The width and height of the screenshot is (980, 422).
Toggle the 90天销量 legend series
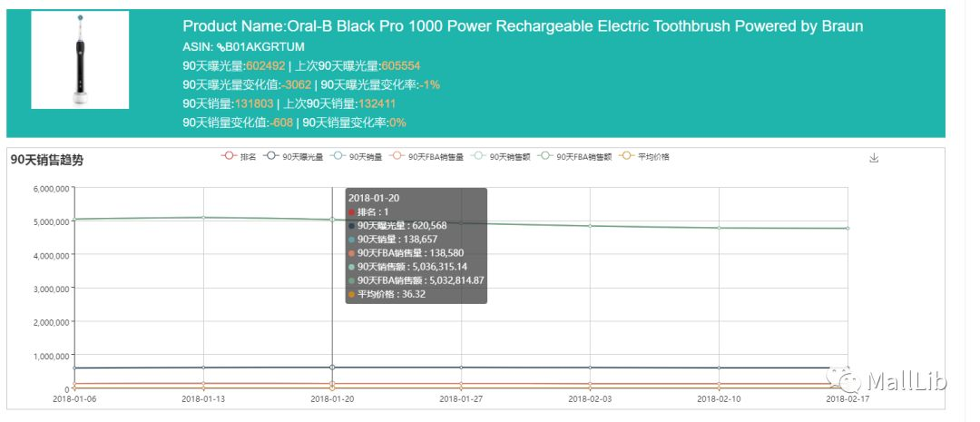(x=355, y=157)
